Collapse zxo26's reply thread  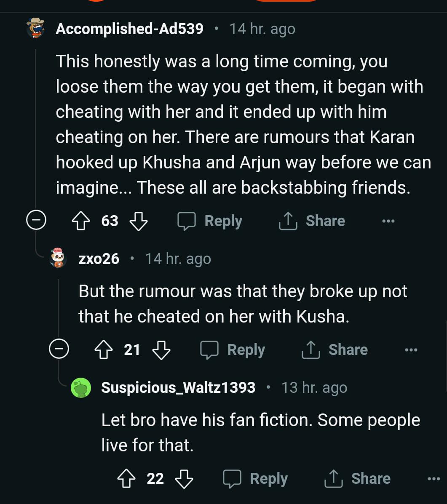coord(59,349)
